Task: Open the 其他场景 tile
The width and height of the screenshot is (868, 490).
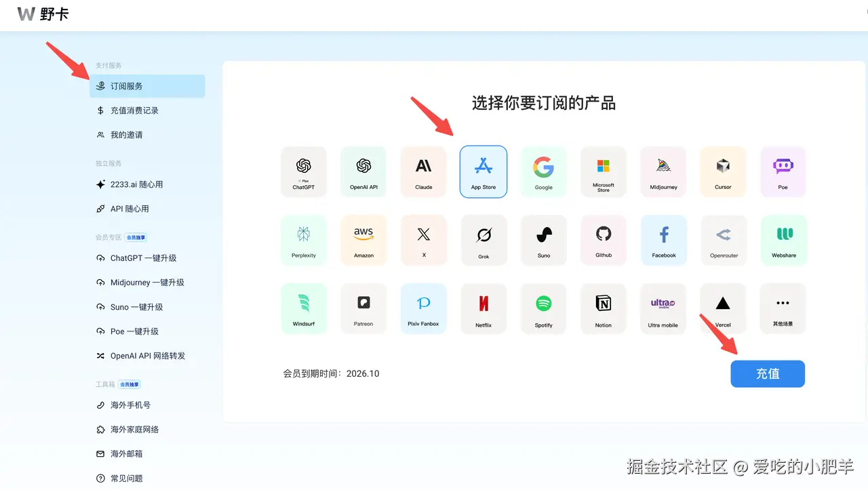Action: (783, 308)
